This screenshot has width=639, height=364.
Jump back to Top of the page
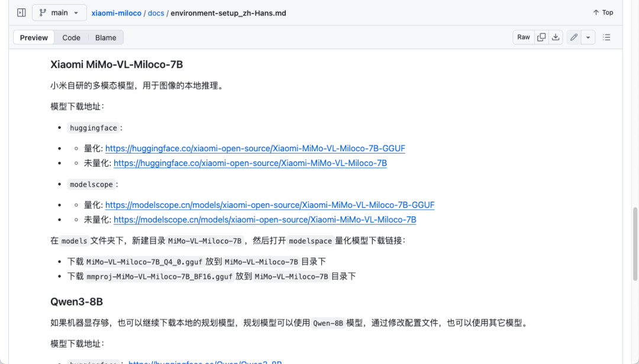[602, 12]
